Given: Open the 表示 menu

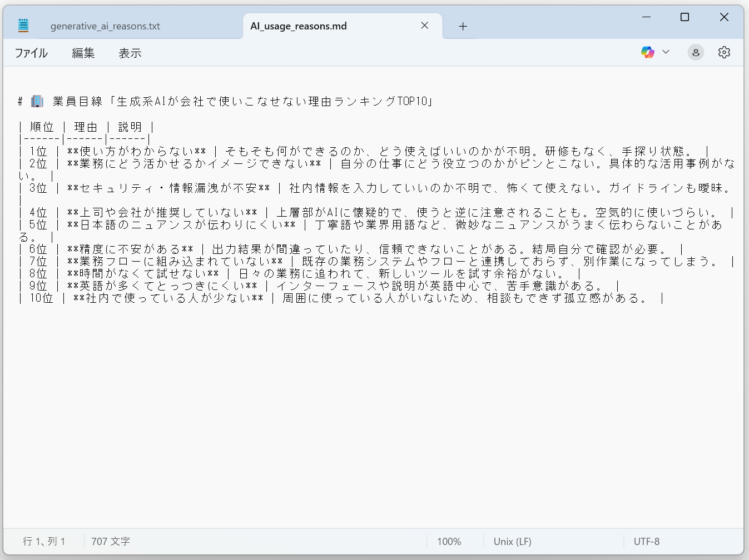Looking at the screenshot, I should point(130,53).
